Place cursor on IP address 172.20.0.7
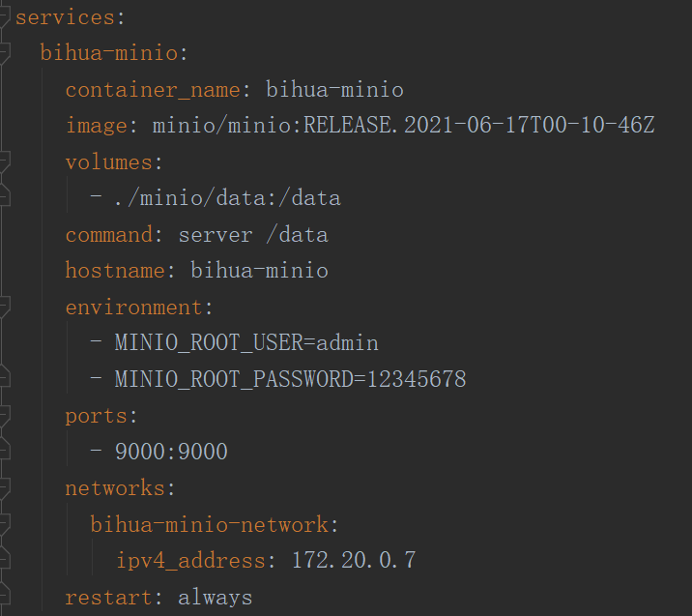The height and width of the screenshot is (616, 692). coord(354,561)
